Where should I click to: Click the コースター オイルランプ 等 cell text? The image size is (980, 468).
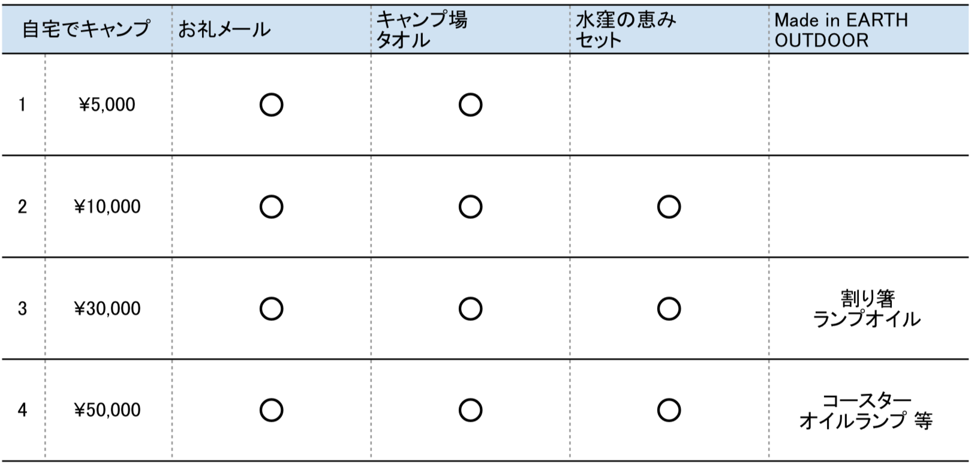(866, 410)
